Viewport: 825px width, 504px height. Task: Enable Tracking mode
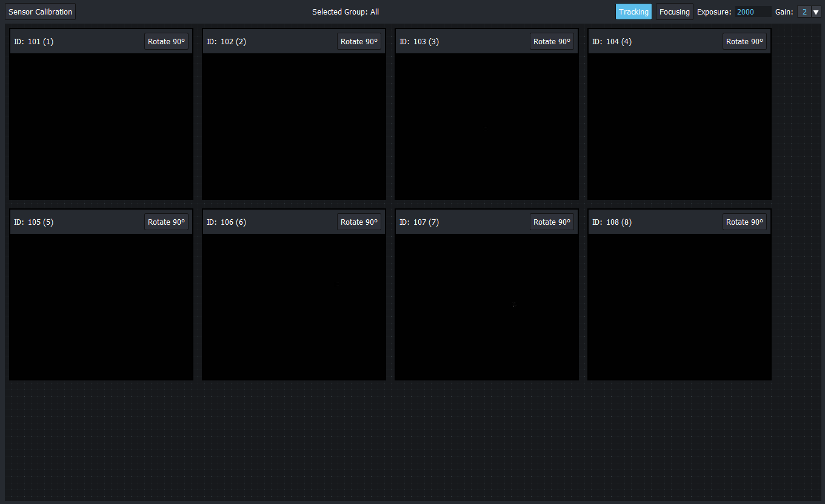[x=633, y=11]
